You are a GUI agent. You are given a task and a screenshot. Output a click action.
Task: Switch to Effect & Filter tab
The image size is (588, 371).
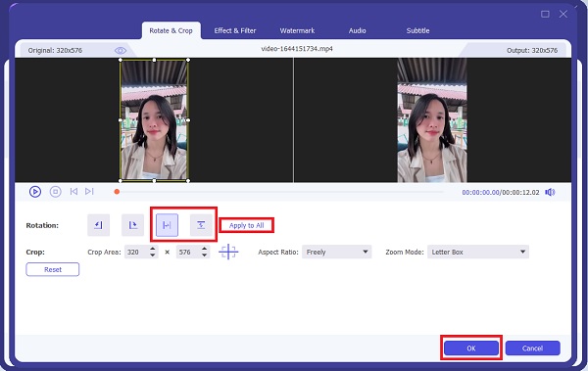point(235,30)
